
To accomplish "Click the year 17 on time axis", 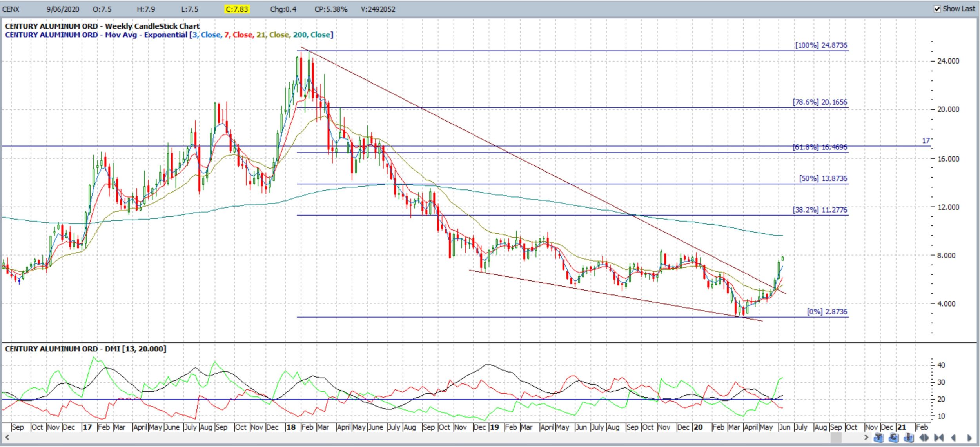I will click(x=87, y=427).
